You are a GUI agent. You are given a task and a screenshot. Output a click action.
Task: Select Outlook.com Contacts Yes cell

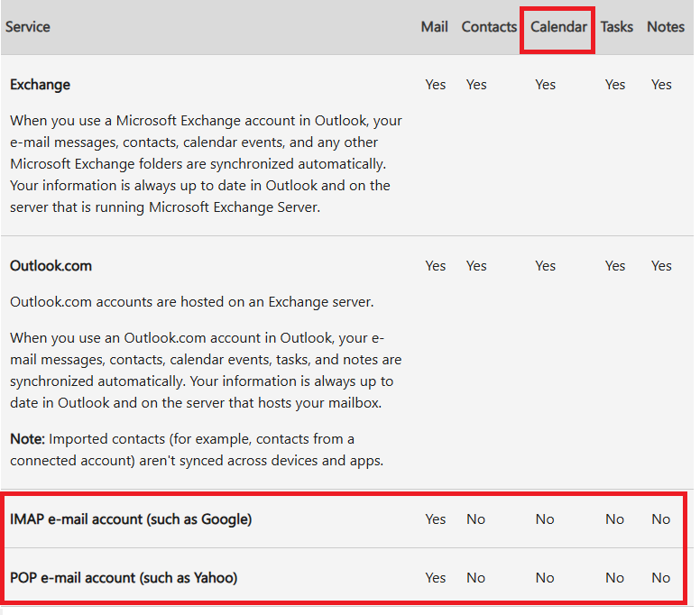476,265
